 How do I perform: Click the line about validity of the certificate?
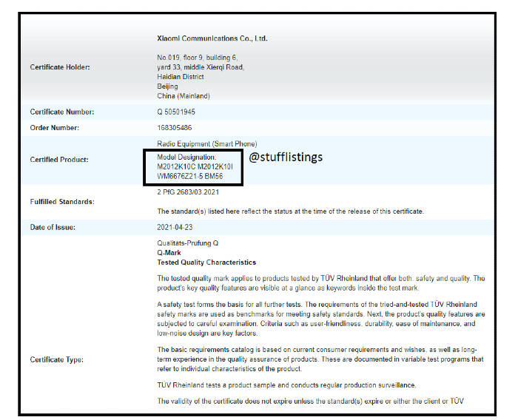click(x=310, y=402)
